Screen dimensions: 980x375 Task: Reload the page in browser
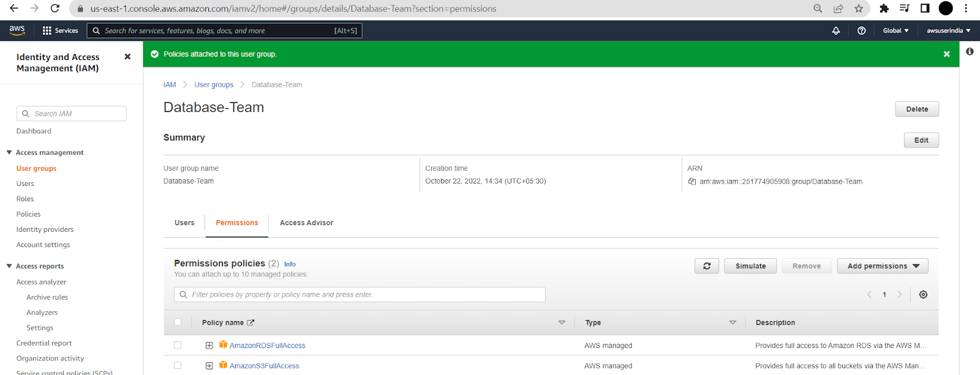55,9
